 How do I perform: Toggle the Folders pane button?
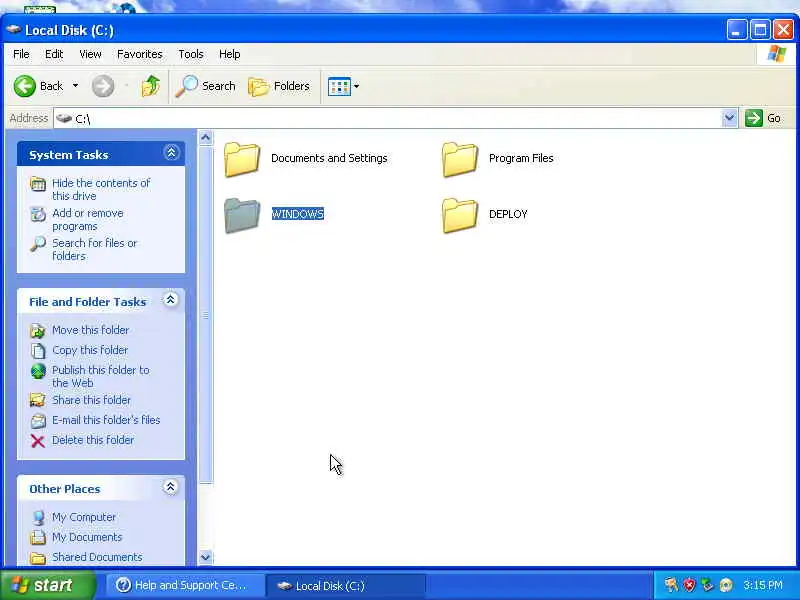coord(279,86)
